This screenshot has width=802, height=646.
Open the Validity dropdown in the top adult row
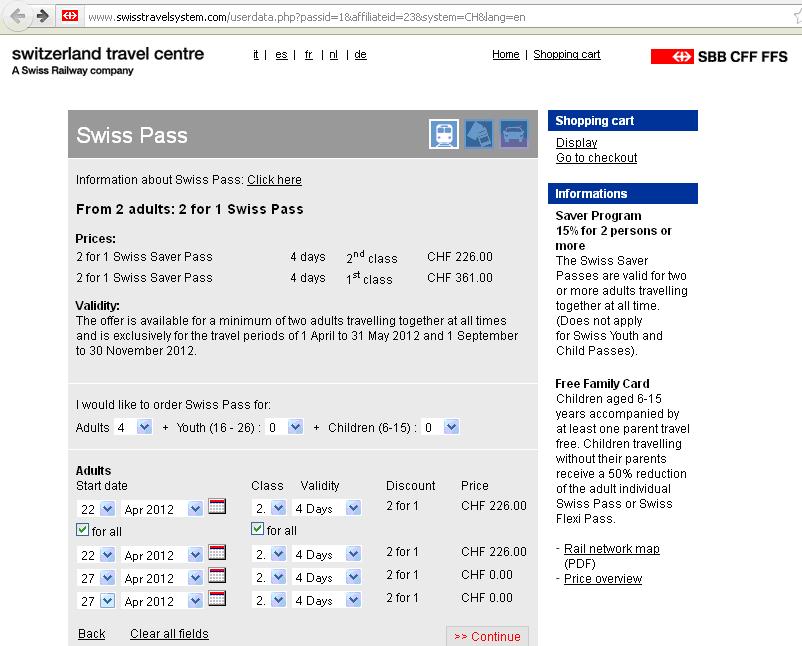pyautogui.click(x=327, y=508)
